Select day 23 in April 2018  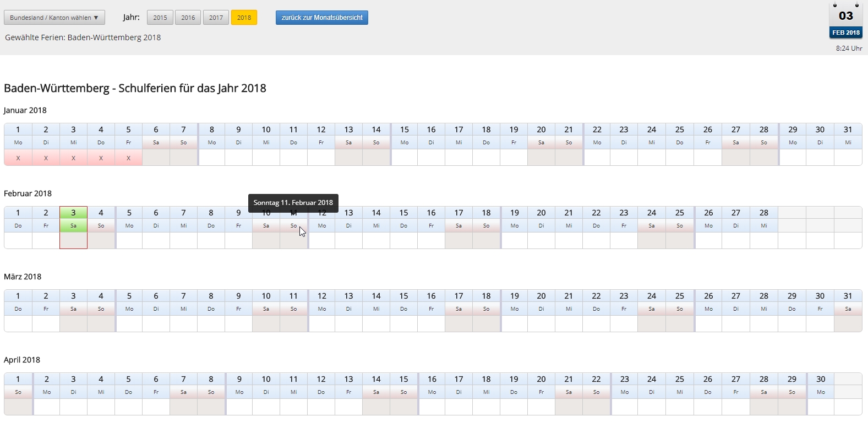tap(625, 379)
